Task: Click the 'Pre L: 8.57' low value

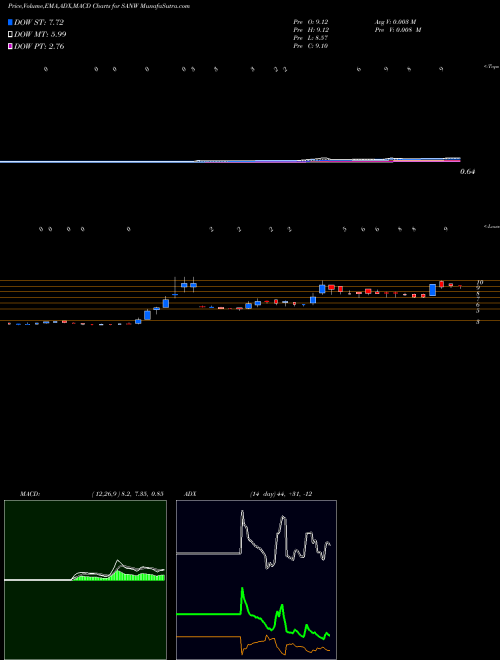Action: pyautogui.click(x=311, y=38)
